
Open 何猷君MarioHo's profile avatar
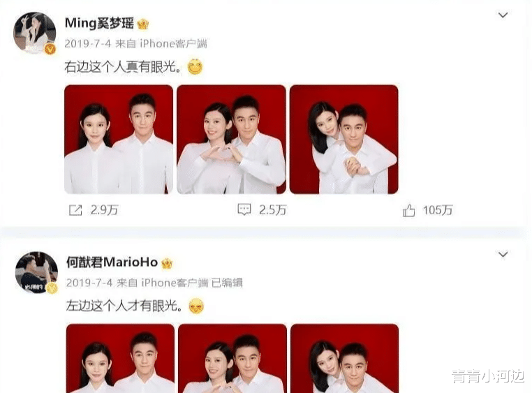pyautogui.click(x=36, y=272)
